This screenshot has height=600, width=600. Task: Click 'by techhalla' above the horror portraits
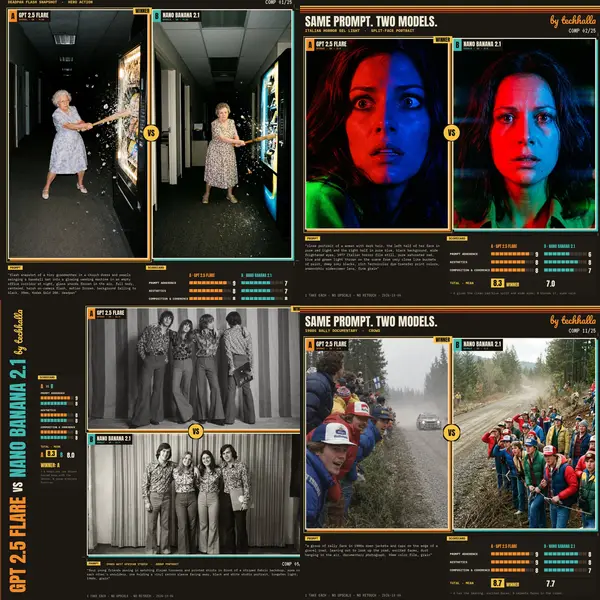point(573,20)
